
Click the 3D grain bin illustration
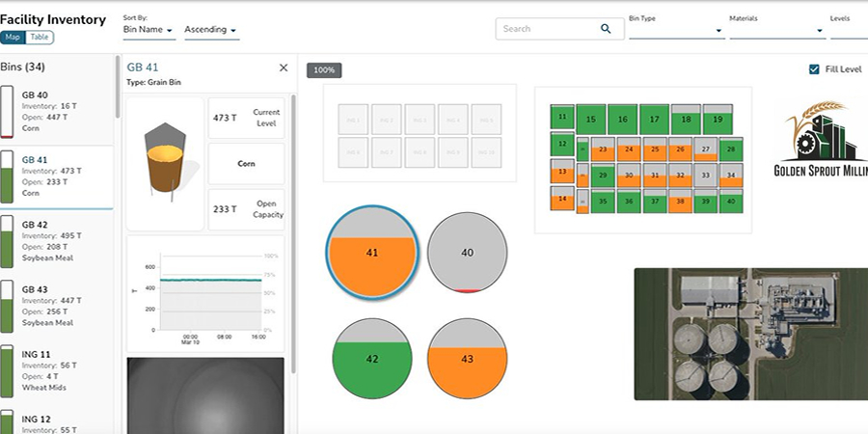pyautogui.click(x=165, y=164)
